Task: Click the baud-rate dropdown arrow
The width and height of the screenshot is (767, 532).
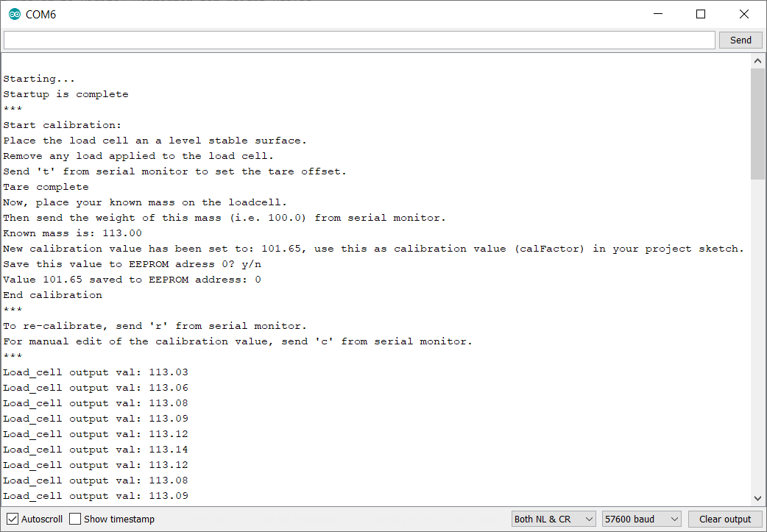Action: pos(674,519)
